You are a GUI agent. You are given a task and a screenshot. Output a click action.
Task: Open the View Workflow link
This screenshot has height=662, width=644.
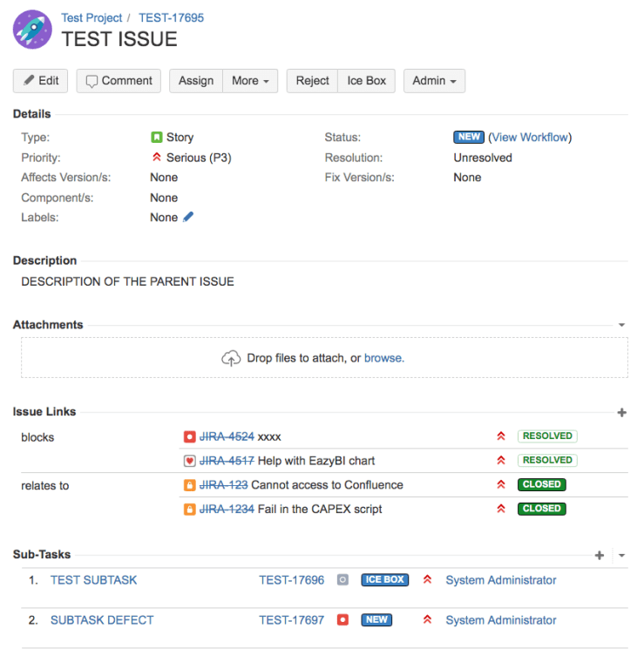point(530,138)
